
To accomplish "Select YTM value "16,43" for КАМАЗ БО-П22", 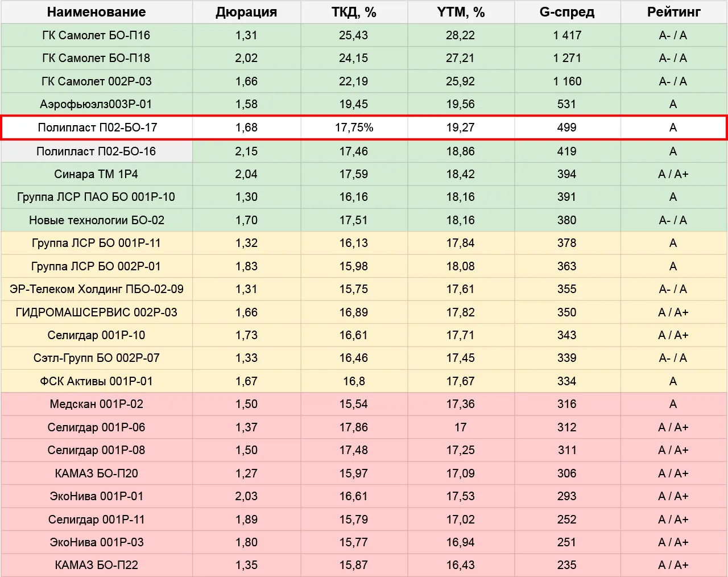I will tap(461, 565).
